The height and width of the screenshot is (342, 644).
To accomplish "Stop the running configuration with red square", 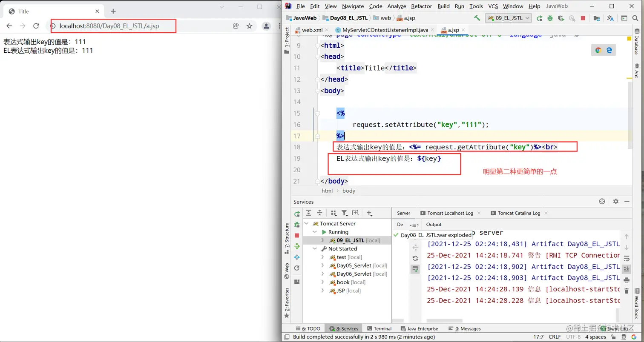I will [x=583, y=18].
